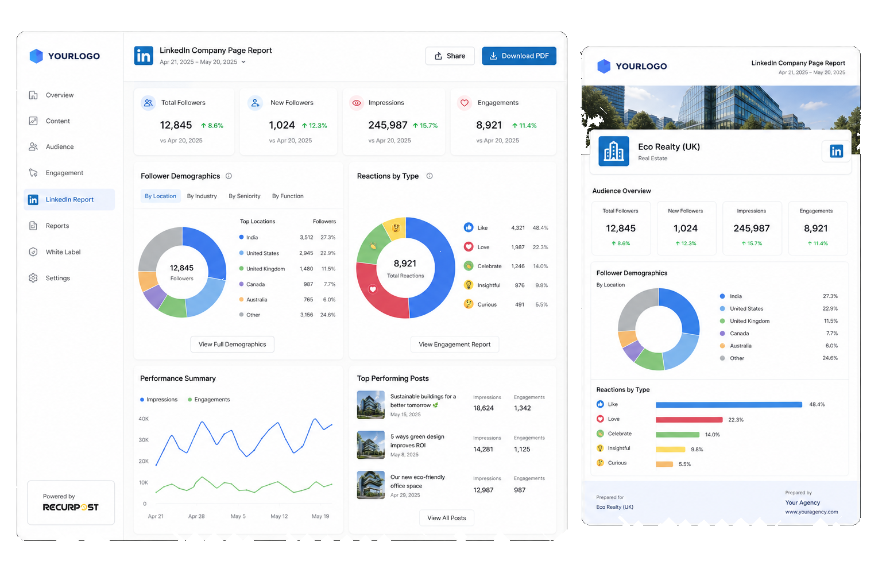Click the blue Like bar in the PDF reactions
Viewport: 882px width, 588px height.
point(729,405)
